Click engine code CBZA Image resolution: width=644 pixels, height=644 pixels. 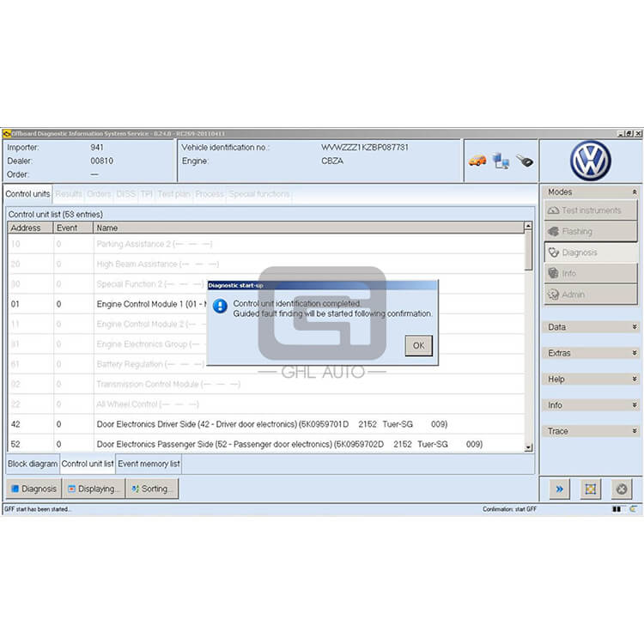(x=332, y=161)
